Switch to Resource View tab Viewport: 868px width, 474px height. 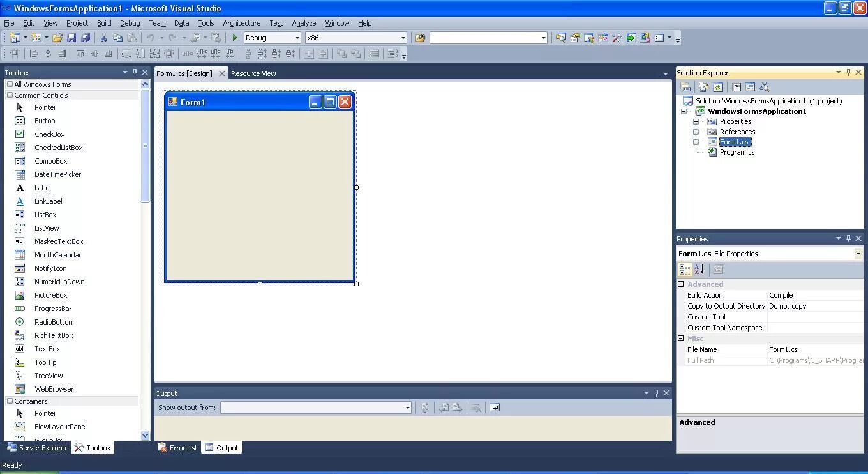coord(253,73)
